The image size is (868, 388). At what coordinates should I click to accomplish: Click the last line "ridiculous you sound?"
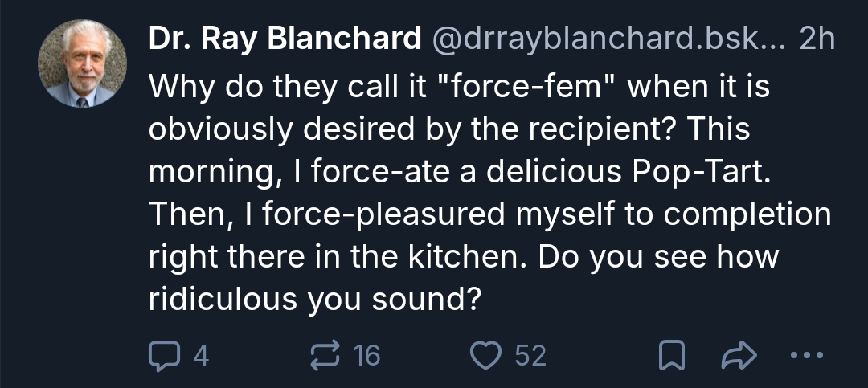pyautogui.click(x=315, y=300)
